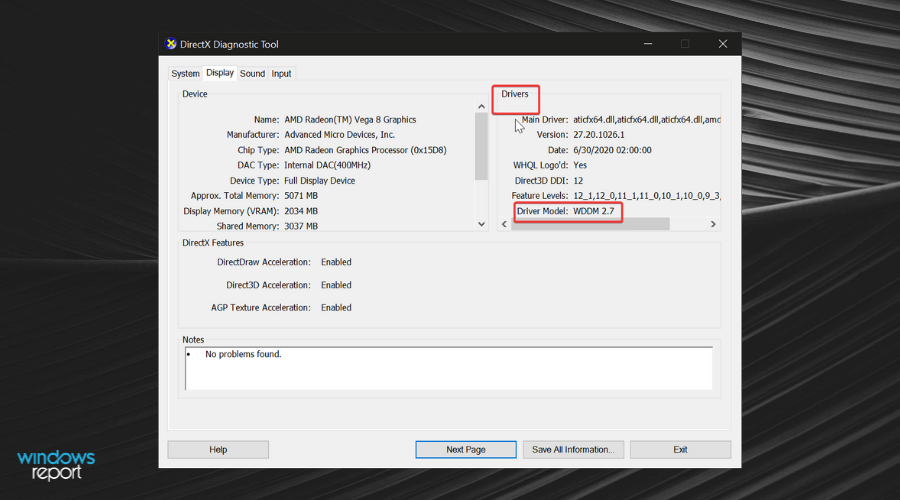Click the Feature Levels value 12_1,12_0,11_1

tap(647, 195)
